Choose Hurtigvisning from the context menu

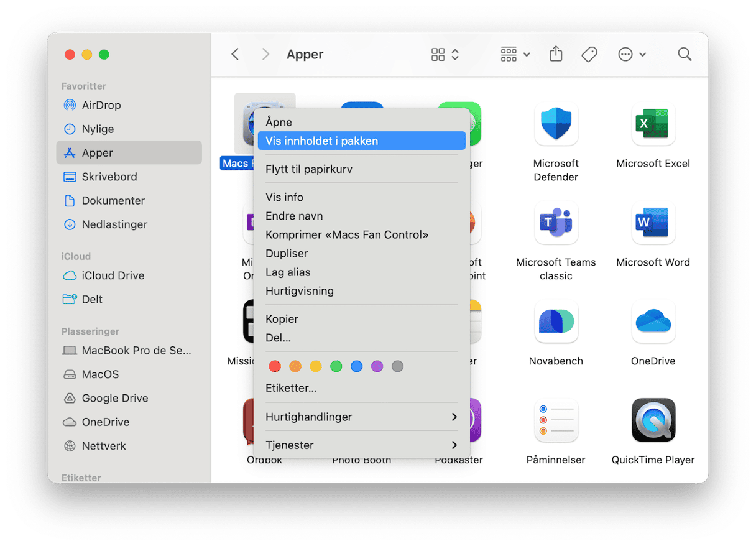point(361,290)
